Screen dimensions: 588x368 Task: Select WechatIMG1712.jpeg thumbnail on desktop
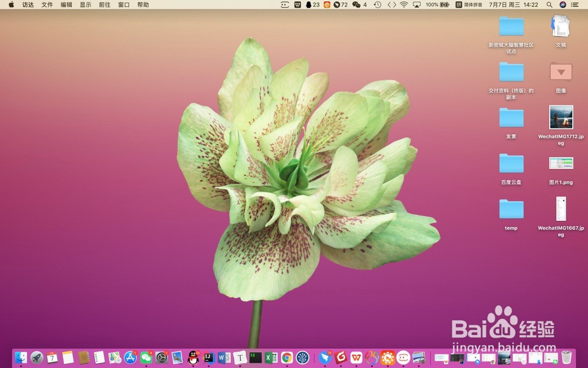pos(561,118)
